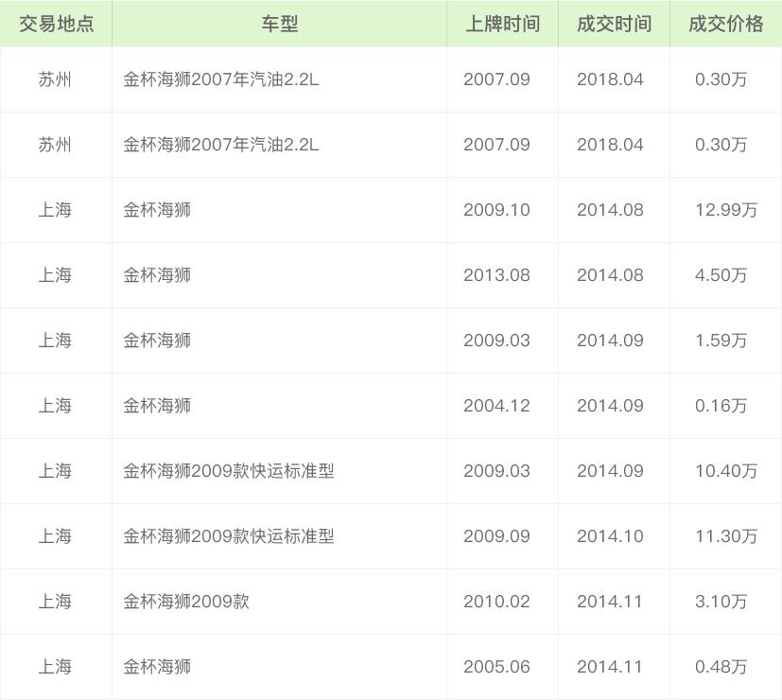
Task: Click the 成交时间 column header
Action: [614, 24]
